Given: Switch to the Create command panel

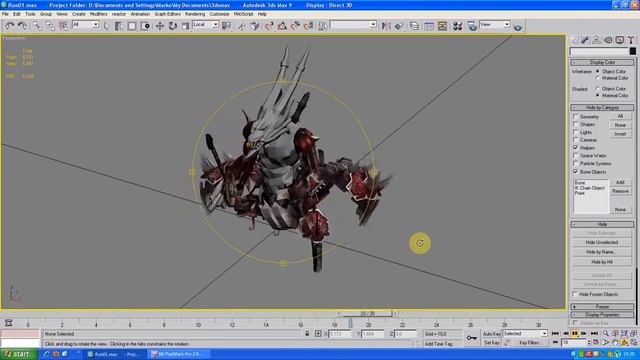Looking at the screenshot, I should (x=574, y=40).
